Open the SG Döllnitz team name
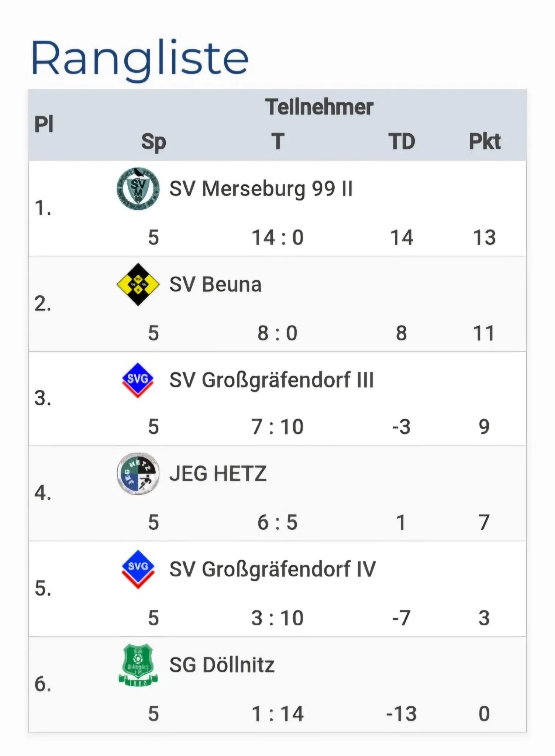The height and width of the screenshot is (756, 555). click(x=222, y=665)
